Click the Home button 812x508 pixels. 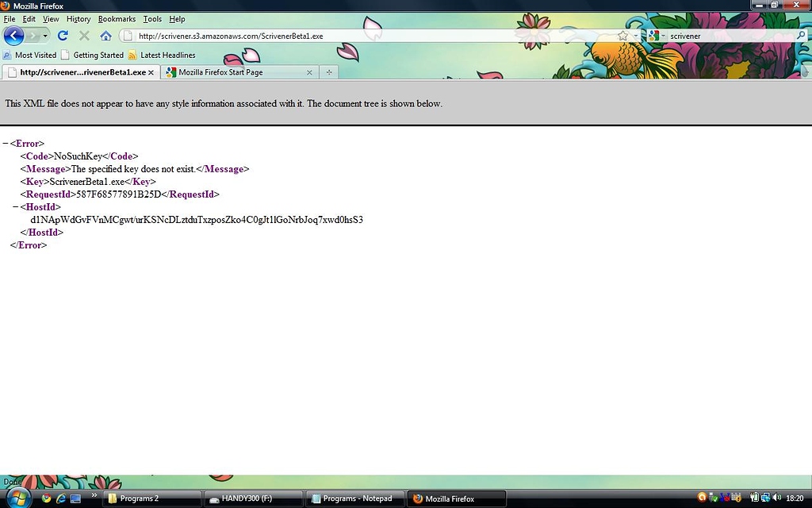pos(105,35)
